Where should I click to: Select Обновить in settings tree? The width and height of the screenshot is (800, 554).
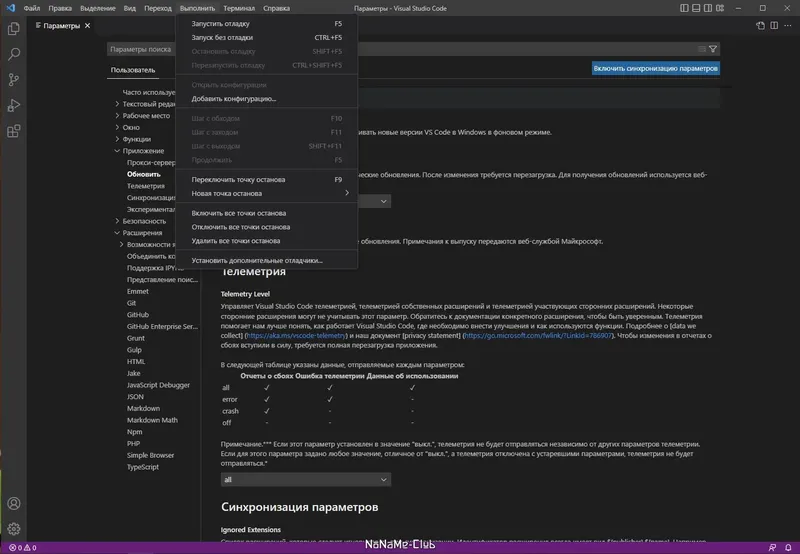pyautogui.click(x=144, y=174)
